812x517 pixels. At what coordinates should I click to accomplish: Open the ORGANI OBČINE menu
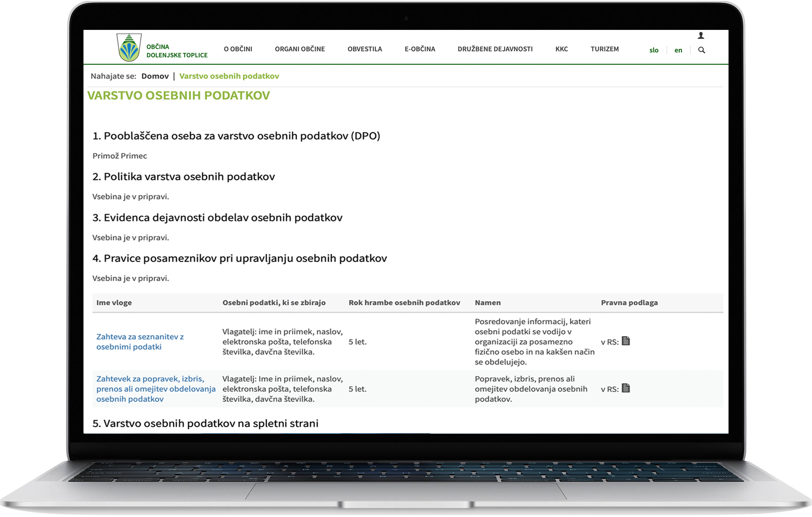pyautogui.click(x=299, y=49)
